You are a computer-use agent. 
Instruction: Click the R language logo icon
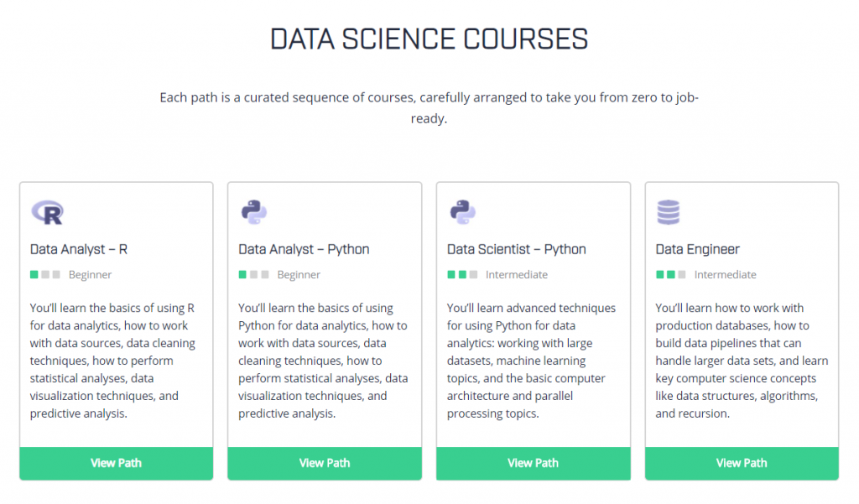click(x=47, y=213)
